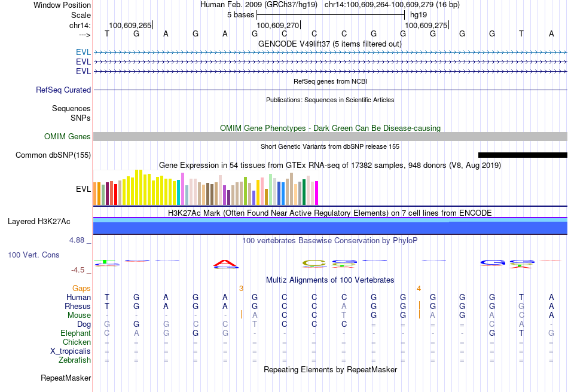Viewport: 568px width, 392px height.
Task: Click the GENCODE V49lift37 track title
Action: [x=330, y=44]
